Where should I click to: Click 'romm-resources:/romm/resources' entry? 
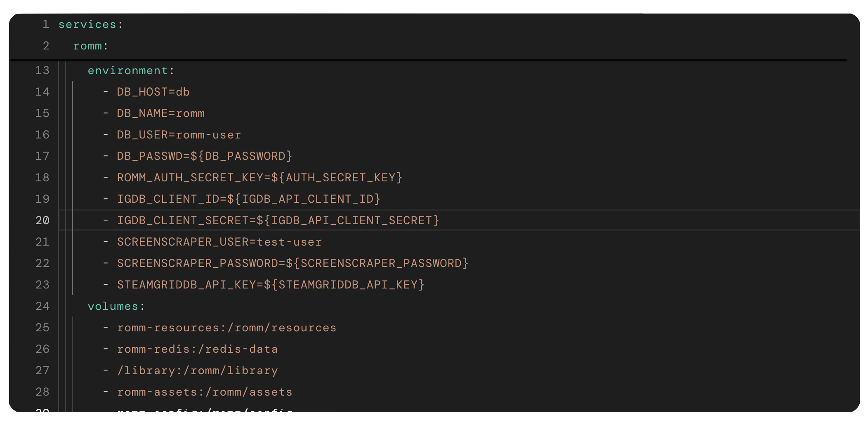point(226,328)
